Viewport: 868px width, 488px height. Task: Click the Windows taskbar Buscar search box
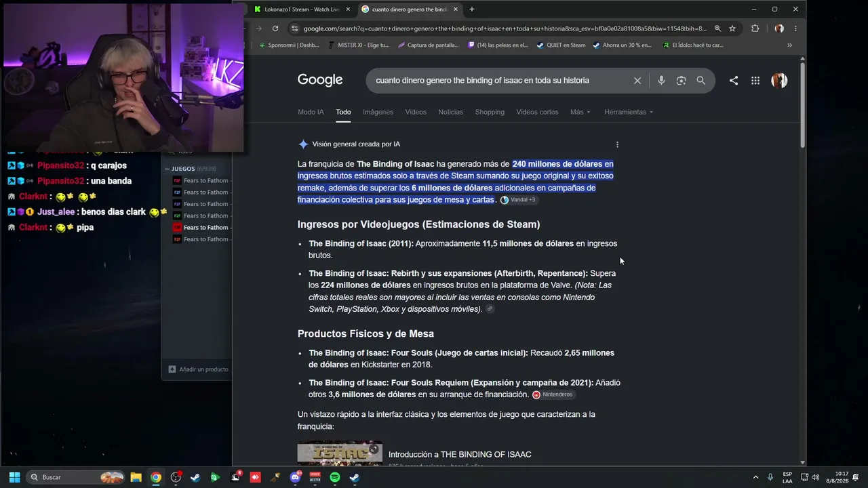(x=76, y=477)
